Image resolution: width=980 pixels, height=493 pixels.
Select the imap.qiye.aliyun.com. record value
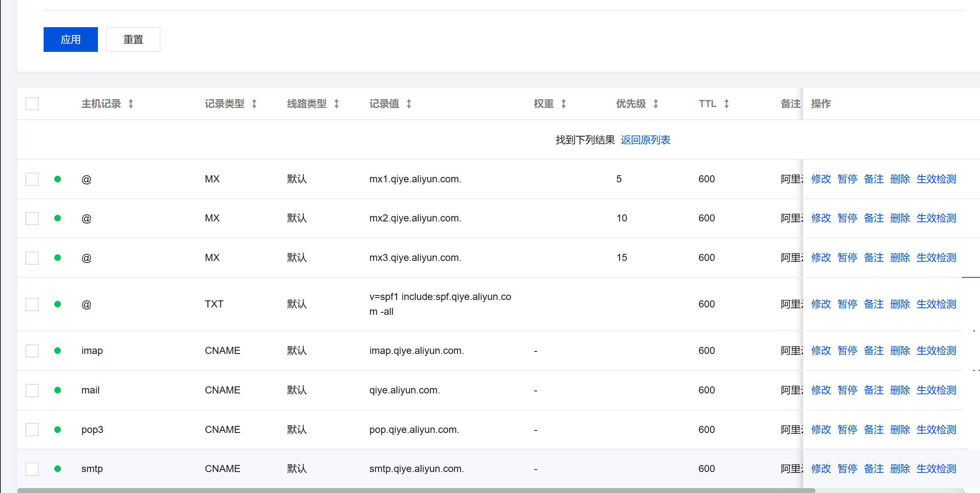click(416, 351)
